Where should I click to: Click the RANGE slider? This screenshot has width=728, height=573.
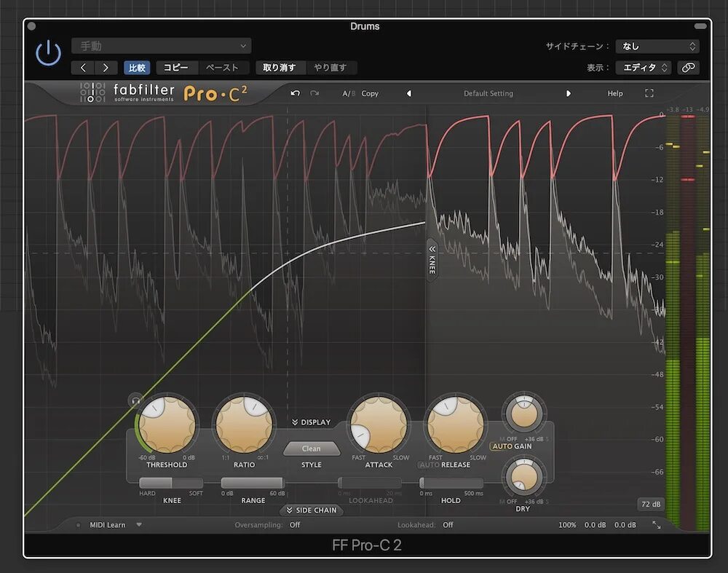253,483
